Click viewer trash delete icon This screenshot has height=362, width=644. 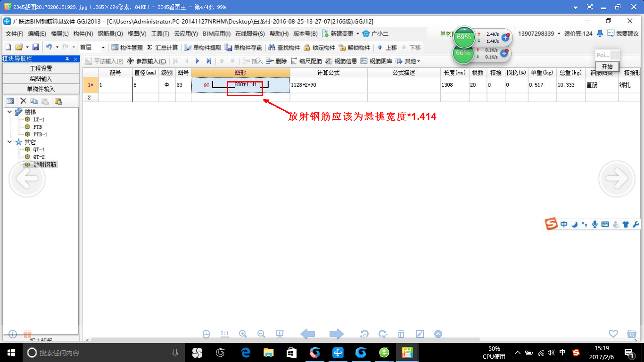pyautogui.click(x=401, y=334)
